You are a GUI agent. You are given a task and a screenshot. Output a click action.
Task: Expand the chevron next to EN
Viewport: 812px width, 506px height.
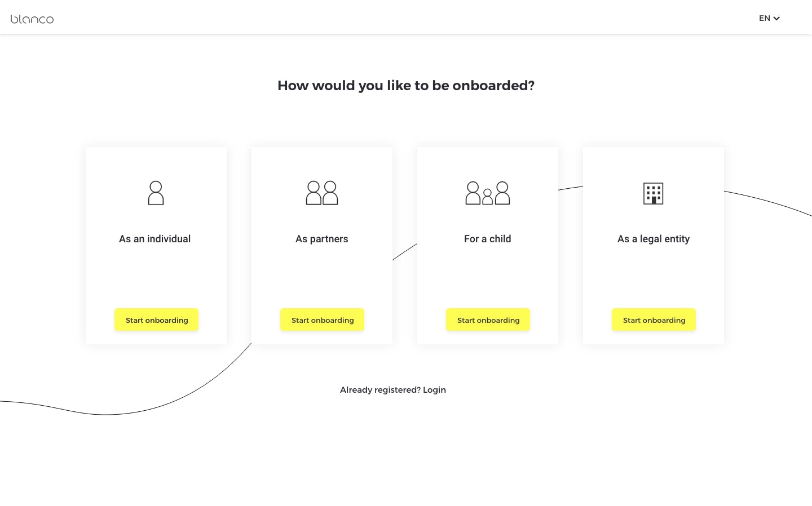point(776,18)
